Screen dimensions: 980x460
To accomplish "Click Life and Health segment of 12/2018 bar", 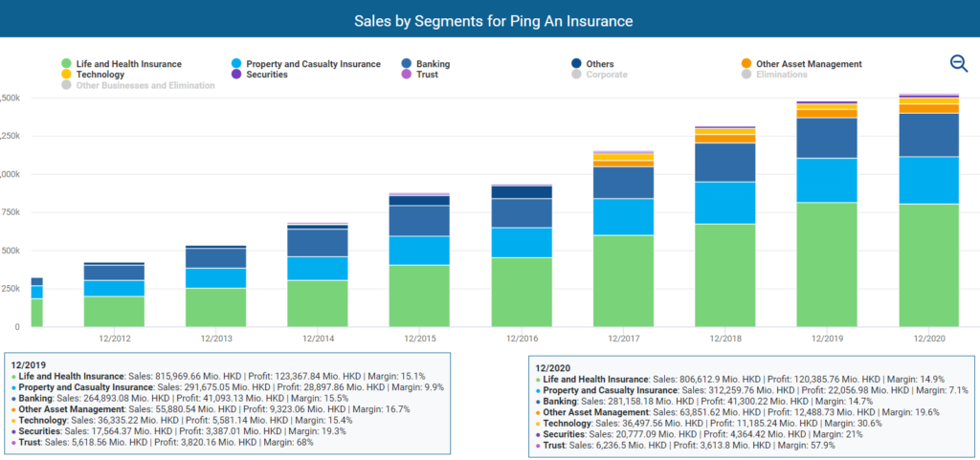I will pos(725,275).
